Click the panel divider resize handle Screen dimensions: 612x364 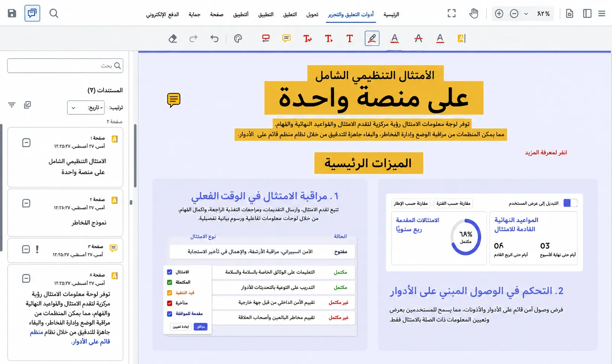(131, 203)
